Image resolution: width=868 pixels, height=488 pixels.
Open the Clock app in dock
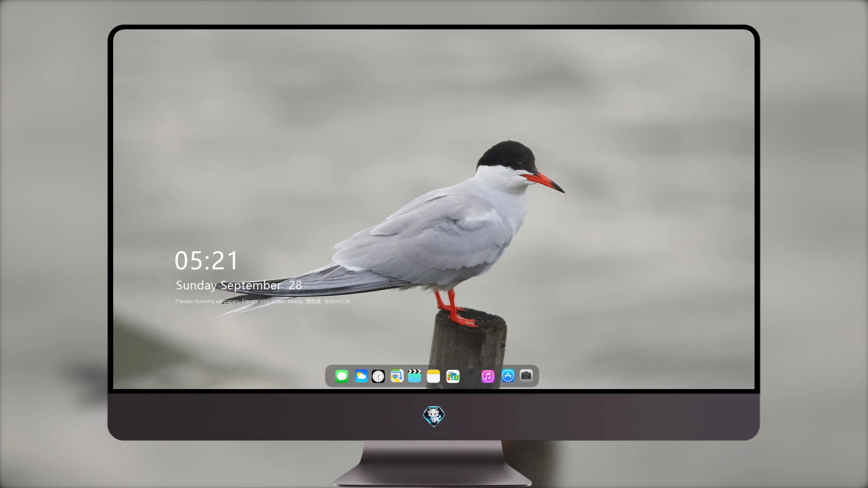click(x=378, y=376)
